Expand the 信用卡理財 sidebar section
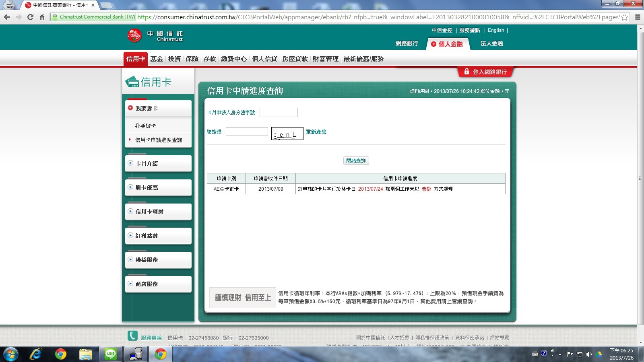The image size is (644, 362). tap(158, 212)
